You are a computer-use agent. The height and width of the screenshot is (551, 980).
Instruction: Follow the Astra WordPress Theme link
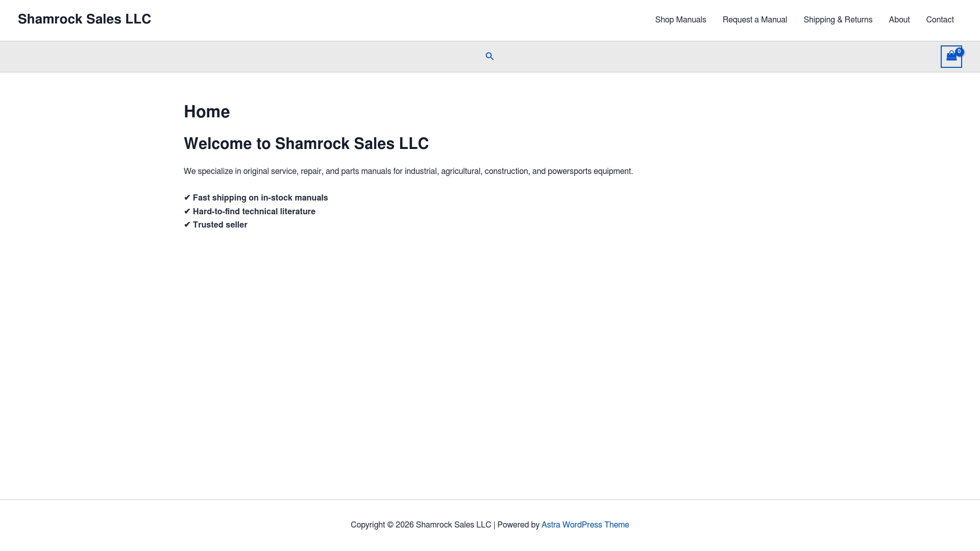tap(585, 525)
